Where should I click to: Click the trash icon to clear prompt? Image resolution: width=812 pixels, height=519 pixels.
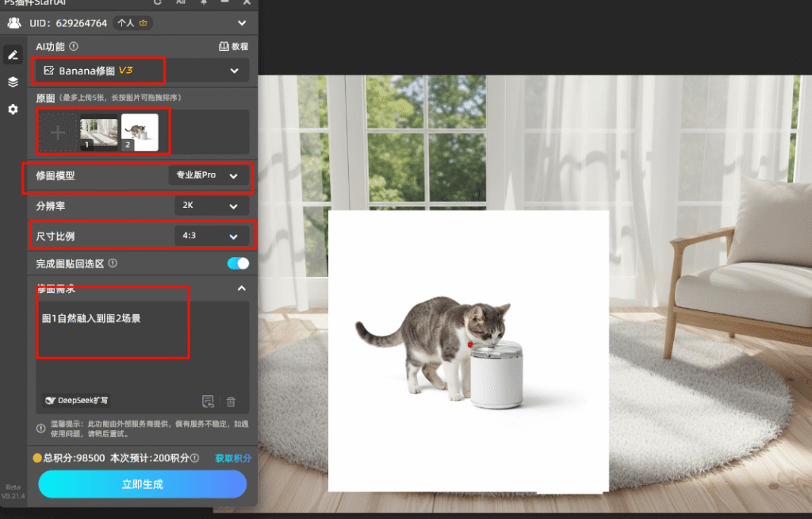click(231, 402)
